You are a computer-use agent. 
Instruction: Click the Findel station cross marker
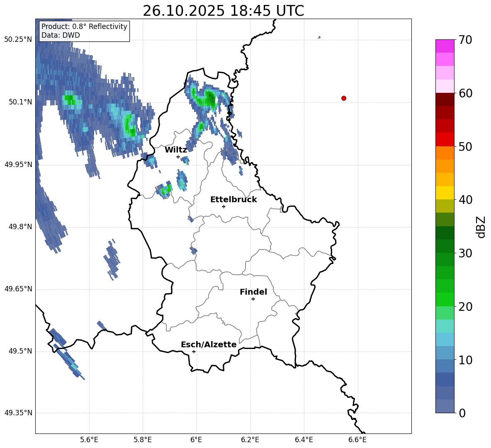coord(253,299)
